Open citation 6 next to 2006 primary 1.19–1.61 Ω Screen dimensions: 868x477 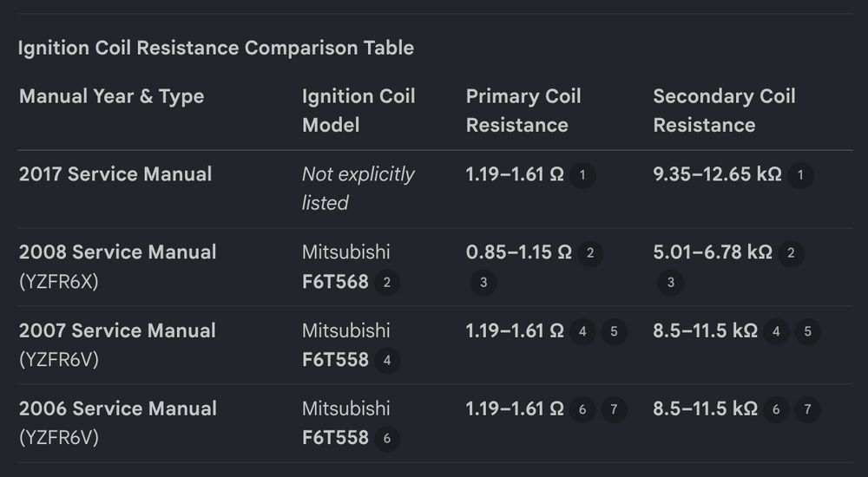[582, 409]
